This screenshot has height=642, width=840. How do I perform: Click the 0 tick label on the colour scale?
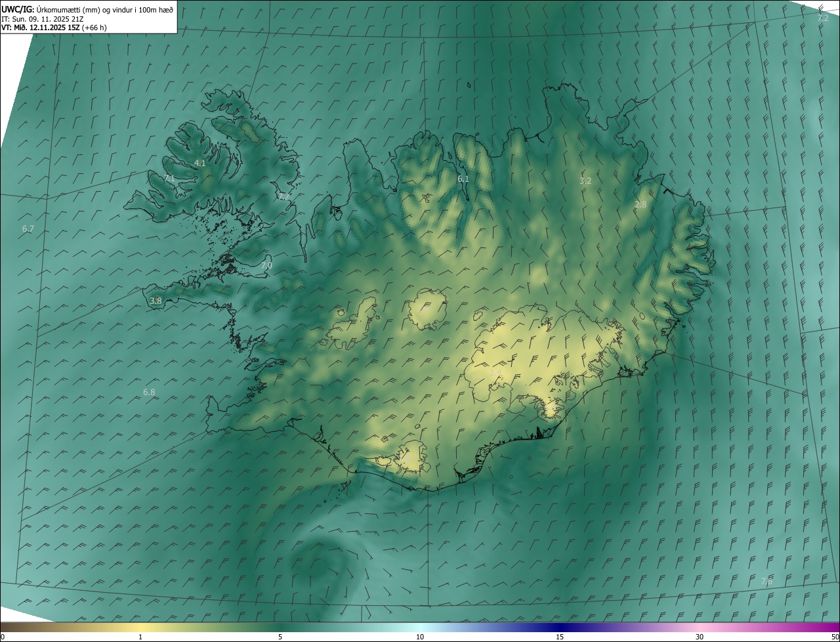tap(3, 637)
